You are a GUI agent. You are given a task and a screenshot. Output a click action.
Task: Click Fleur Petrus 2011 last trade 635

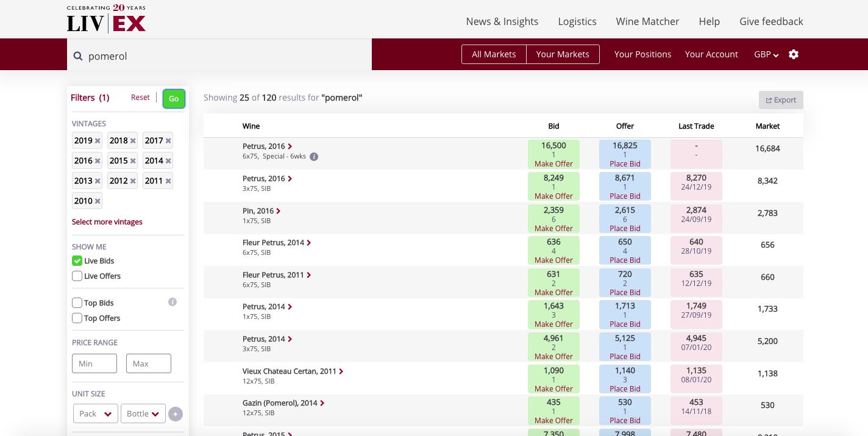click(696, 274)
